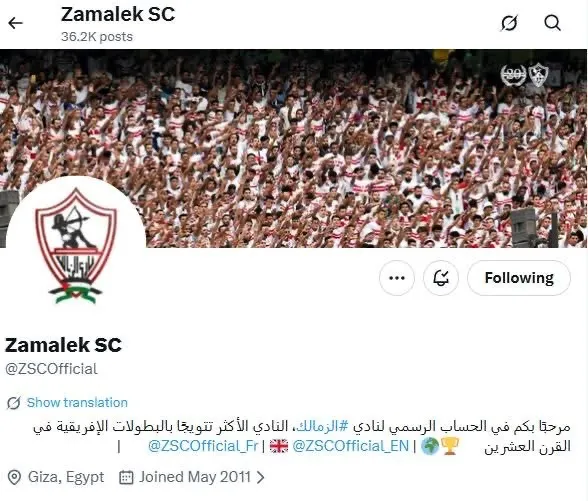
Task: Click the joined date calendar icon
Action: click(x=126, y=477)
